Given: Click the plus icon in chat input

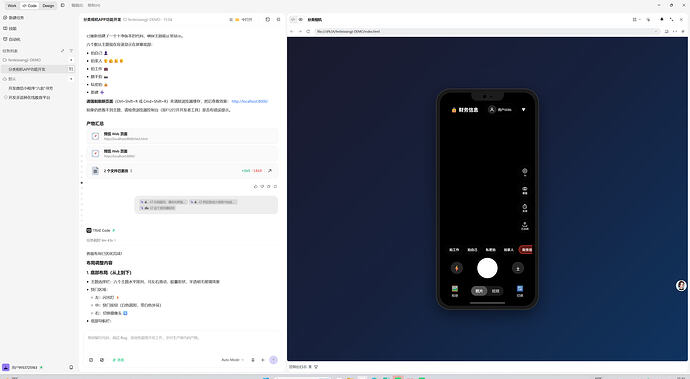Looking at the screenshot, I should point(263,360).
